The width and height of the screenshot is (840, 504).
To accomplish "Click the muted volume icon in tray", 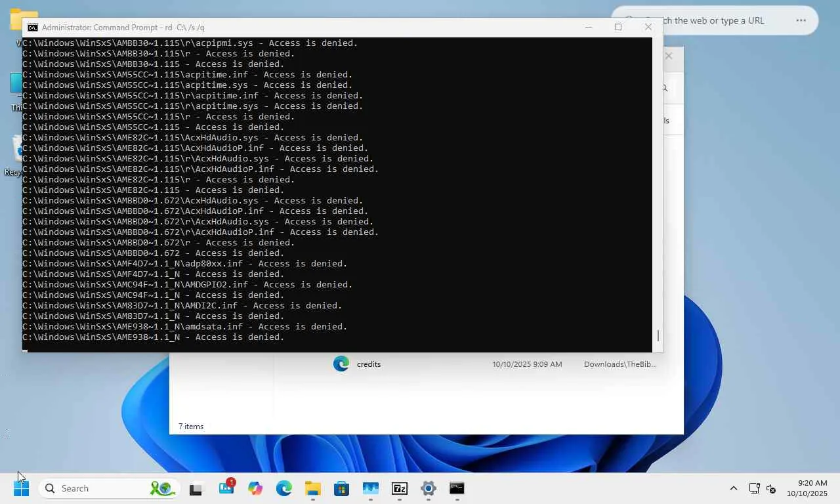I will (771, 488).
